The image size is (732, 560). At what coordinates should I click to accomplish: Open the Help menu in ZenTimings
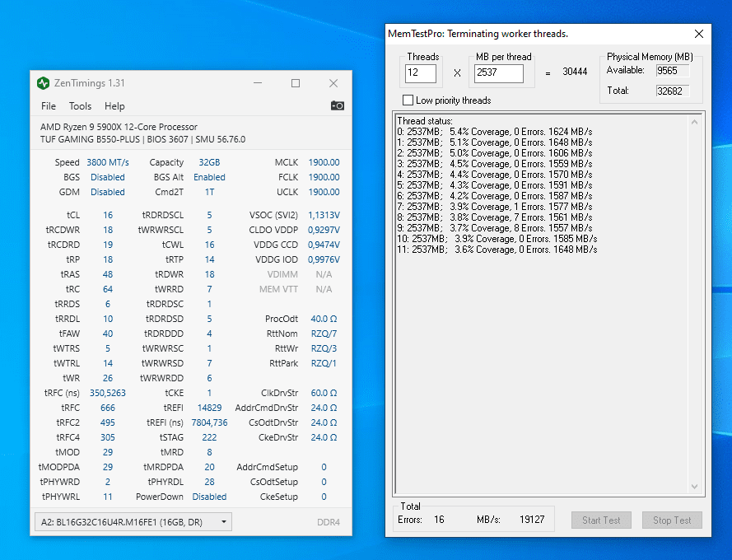pyautogui.click(x=114, y=106)
